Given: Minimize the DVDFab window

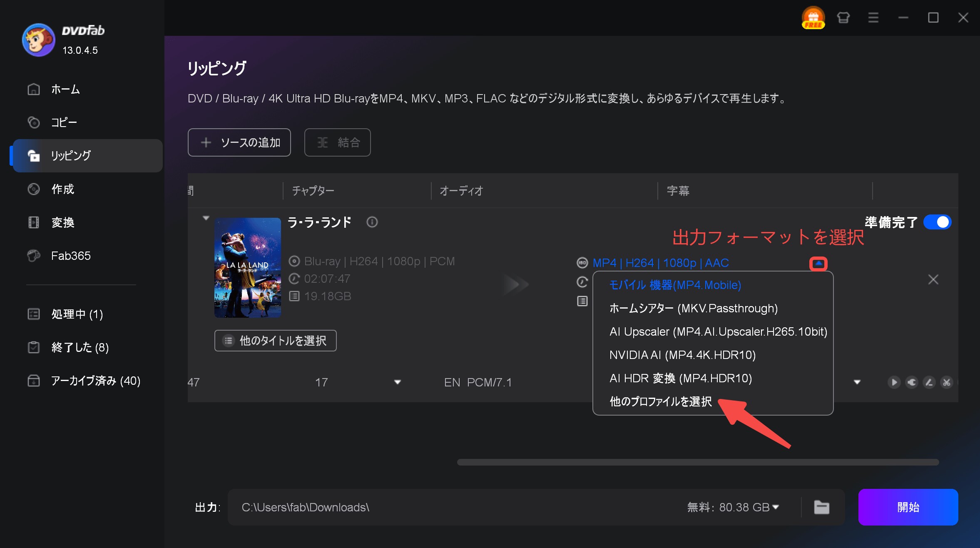Looking at the screenshot, I should coord(903,17).
